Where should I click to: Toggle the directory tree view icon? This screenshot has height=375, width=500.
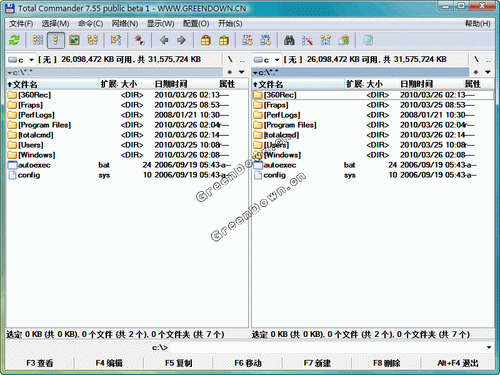pos(92,40)
